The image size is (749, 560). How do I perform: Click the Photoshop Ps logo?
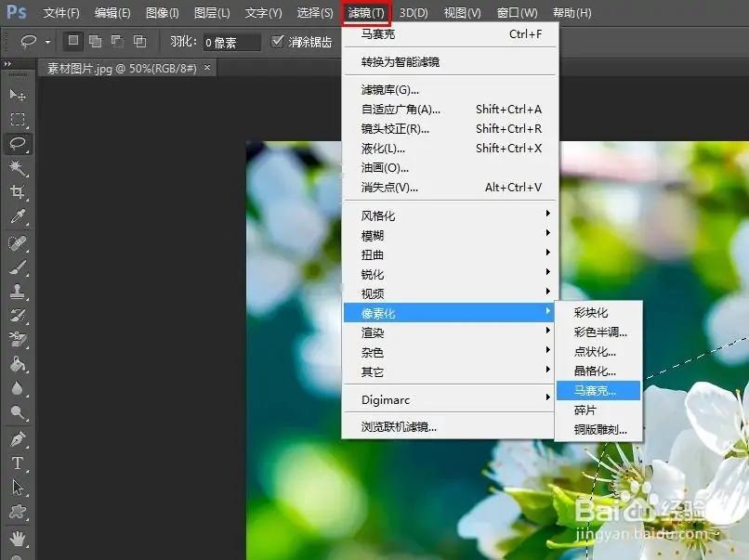coord(17,12)
